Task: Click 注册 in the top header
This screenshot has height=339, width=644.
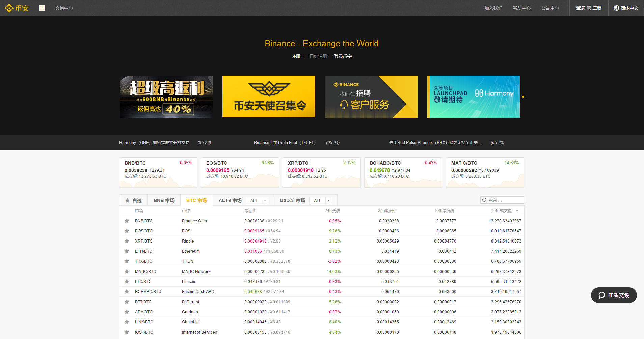Action: pos(597,8)
